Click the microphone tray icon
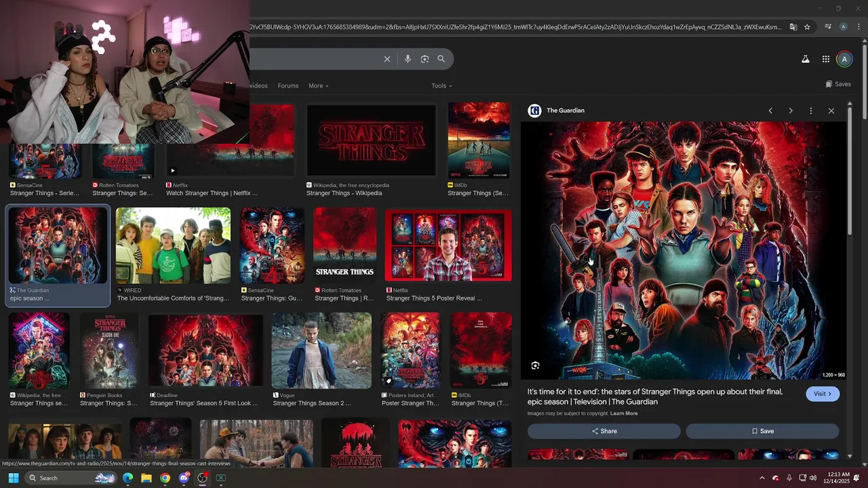 point(789,478)
